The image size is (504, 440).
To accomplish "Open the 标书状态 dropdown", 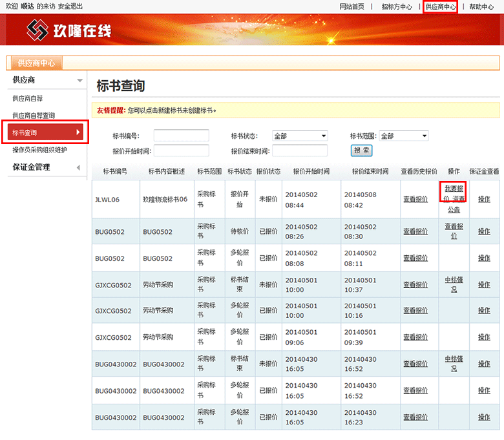I will tap(299, 136).
